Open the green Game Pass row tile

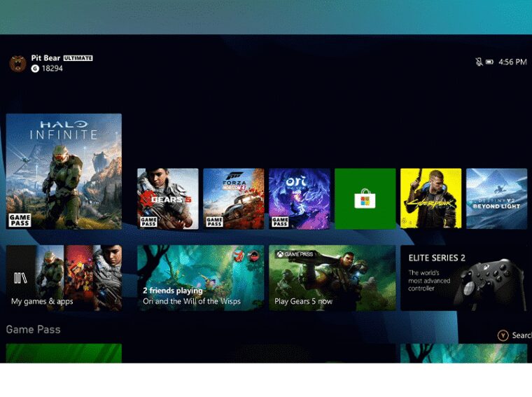pos(64,353)
